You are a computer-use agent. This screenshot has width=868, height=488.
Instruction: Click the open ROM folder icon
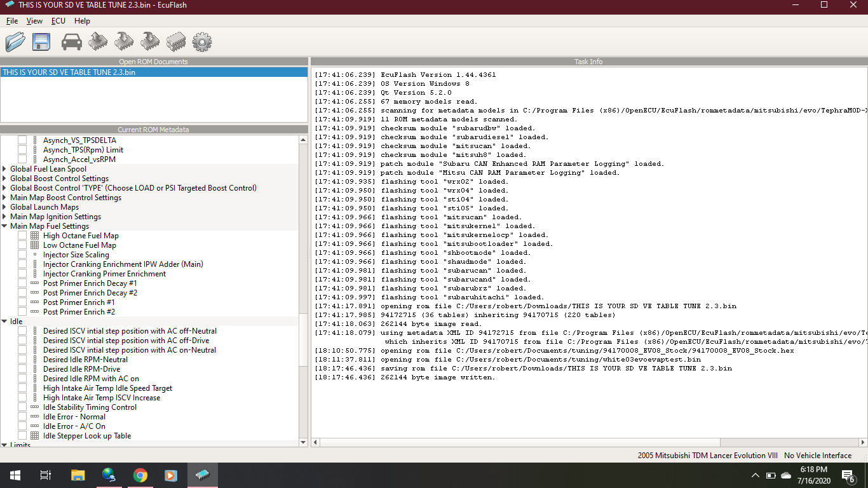point(15,42)
